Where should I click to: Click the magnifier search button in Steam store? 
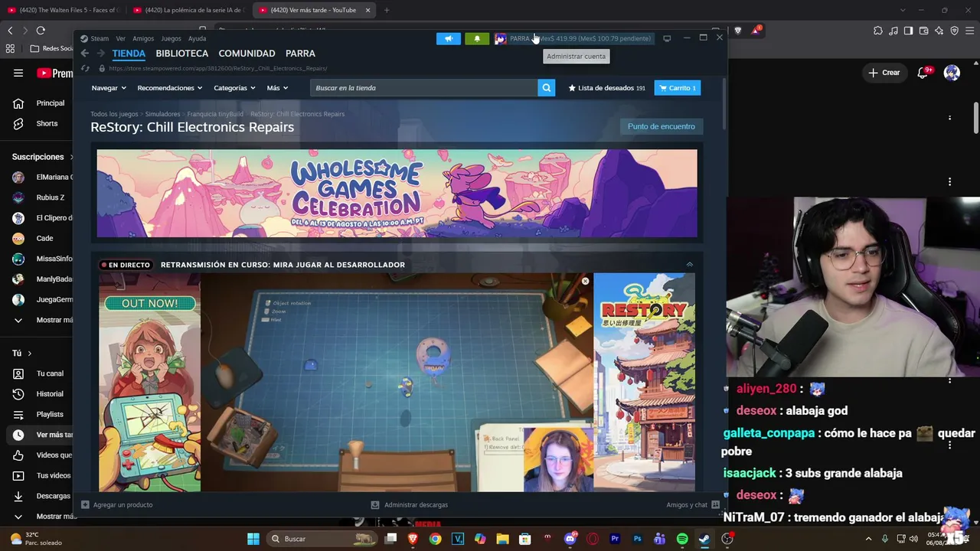[x=547, y=88]
